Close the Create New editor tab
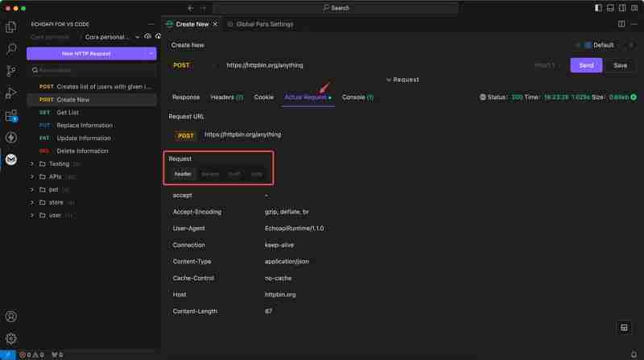Screen dimensions: 644x360 click(x=215, y=24)
